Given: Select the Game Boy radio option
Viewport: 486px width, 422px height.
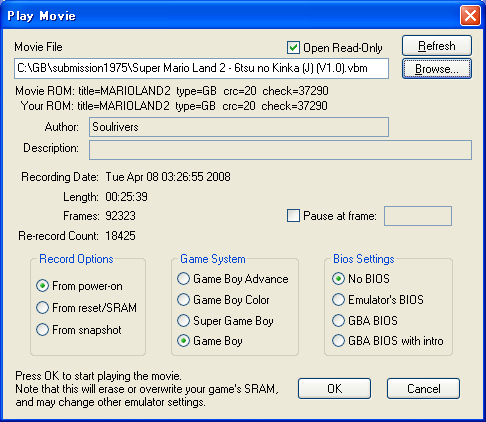Looking at the screenshot, I should [183, 341].
